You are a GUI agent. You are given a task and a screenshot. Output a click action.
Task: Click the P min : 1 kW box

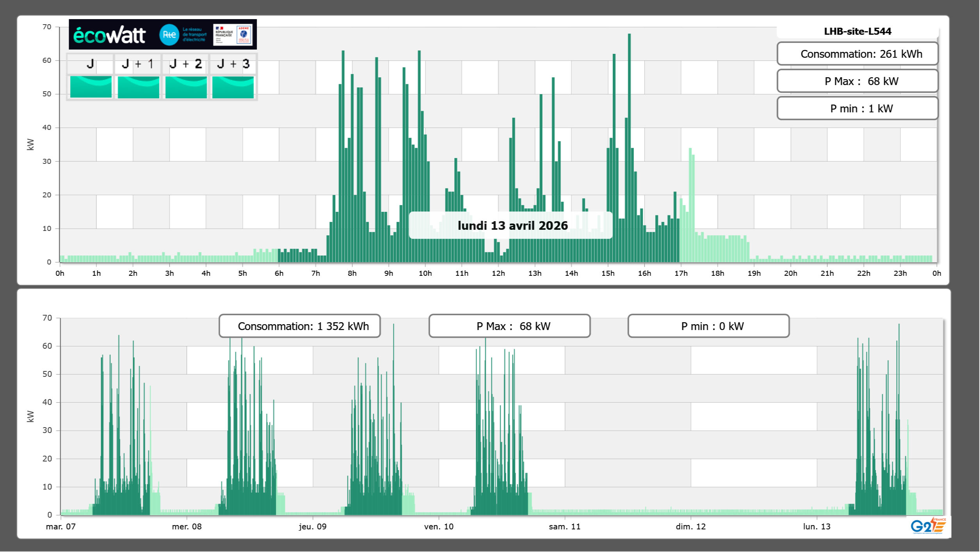[x=857, y=108]
